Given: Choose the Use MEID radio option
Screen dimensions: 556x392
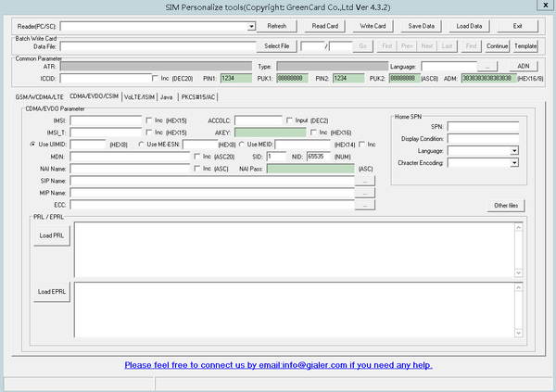Looking at the screenshot, I should (x=241, y=145).
